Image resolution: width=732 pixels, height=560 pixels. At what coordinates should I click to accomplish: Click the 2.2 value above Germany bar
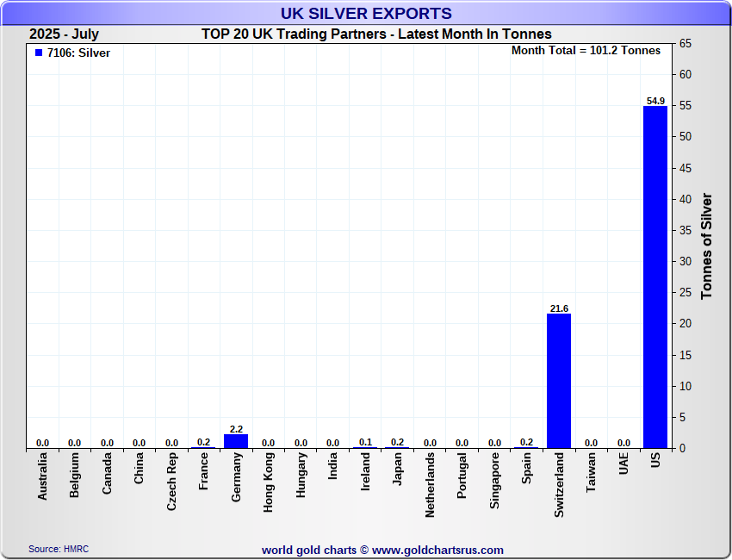pyautogui.click(x=236, y=429)
